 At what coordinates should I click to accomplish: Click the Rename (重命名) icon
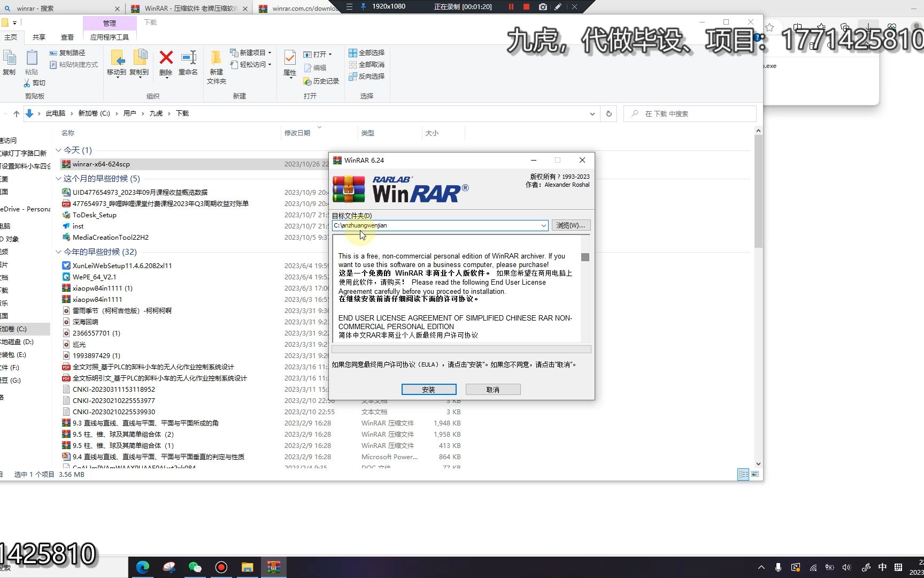(x=188, y=63)
